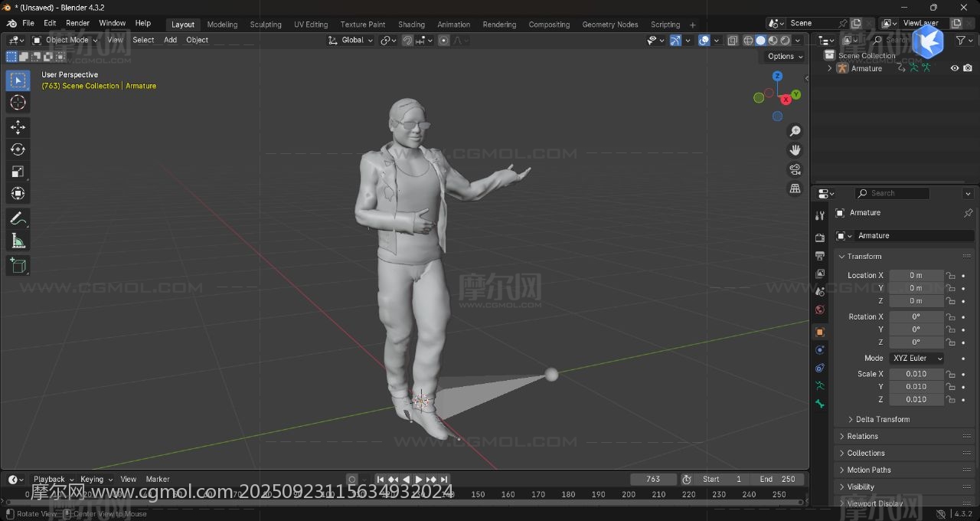Expand the Delta Transform section
This screenshot has width=980, height=521.
(x=882, y=419)
